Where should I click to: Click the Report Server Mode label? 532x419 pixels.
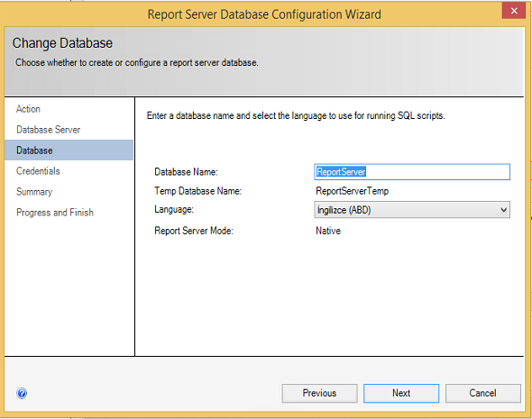(194, 231)
